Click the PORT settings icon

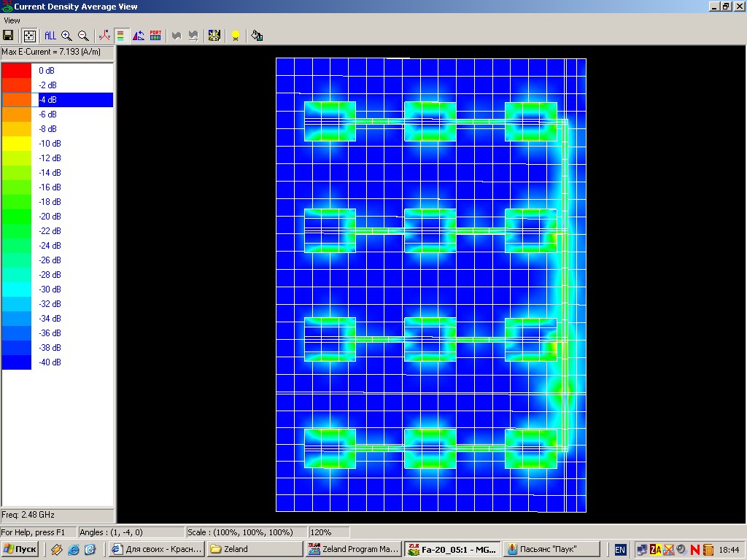(155, 35)
